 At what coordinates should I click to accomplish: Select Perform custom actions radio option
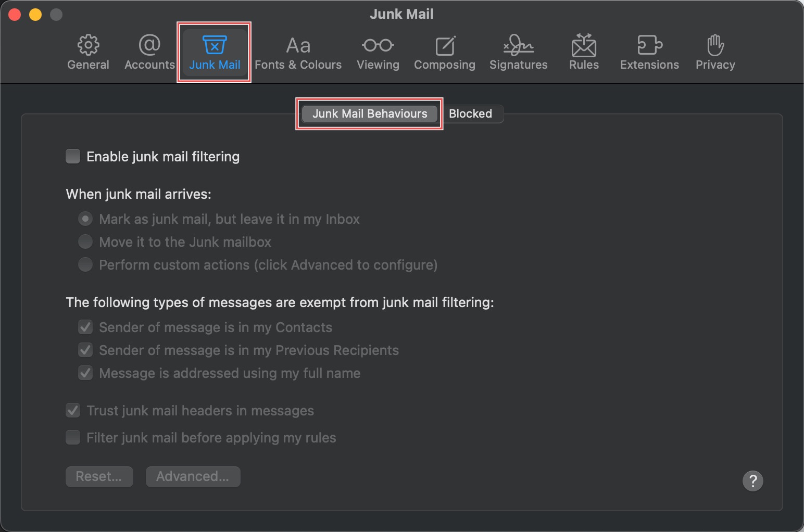coord(85,265)
